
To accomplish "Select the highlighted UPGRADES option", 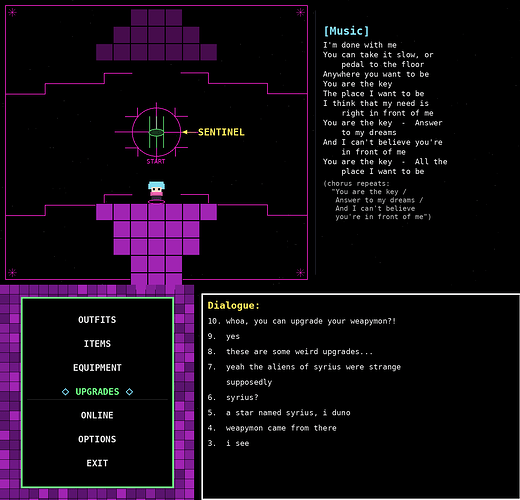I will pyautogui.click(x=97, y=392).
